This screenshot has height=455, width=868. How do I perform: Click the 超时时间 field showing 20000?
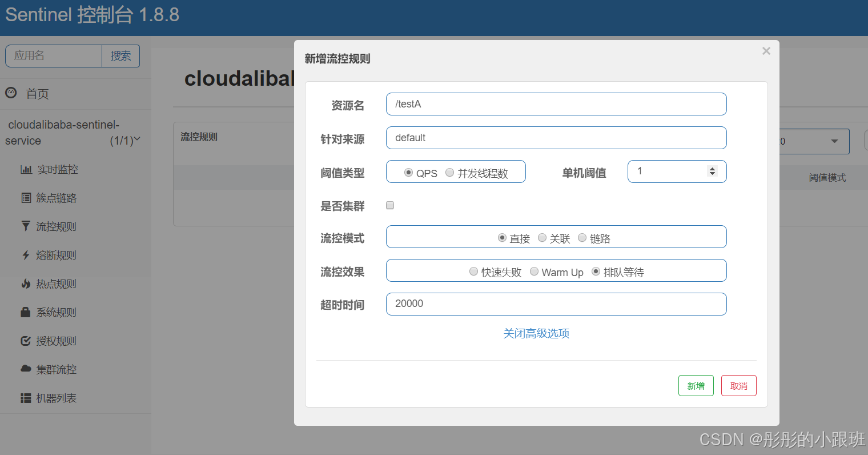coord(556,304)
